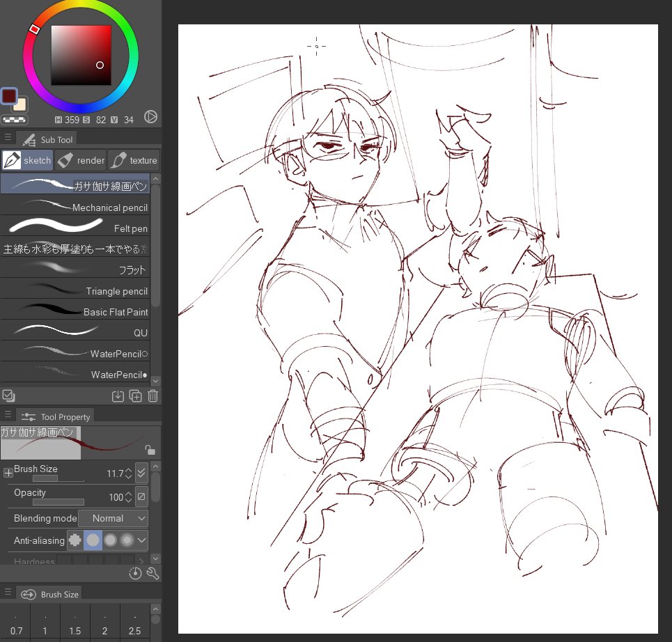
Task: Select the Triangle pencil brush
Action: click(x=75, y=289)
